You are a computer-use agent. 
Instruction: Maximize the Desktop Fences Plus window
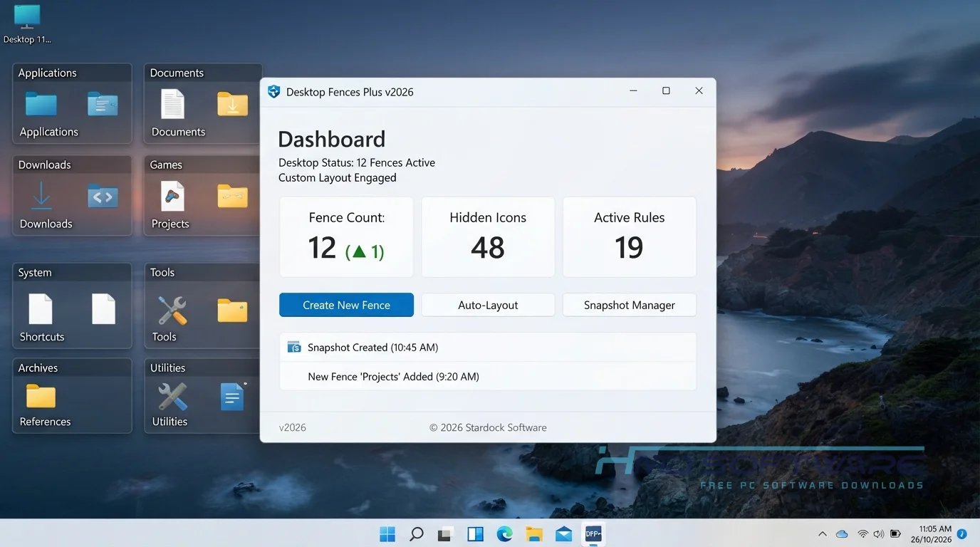tap(666, 90)
